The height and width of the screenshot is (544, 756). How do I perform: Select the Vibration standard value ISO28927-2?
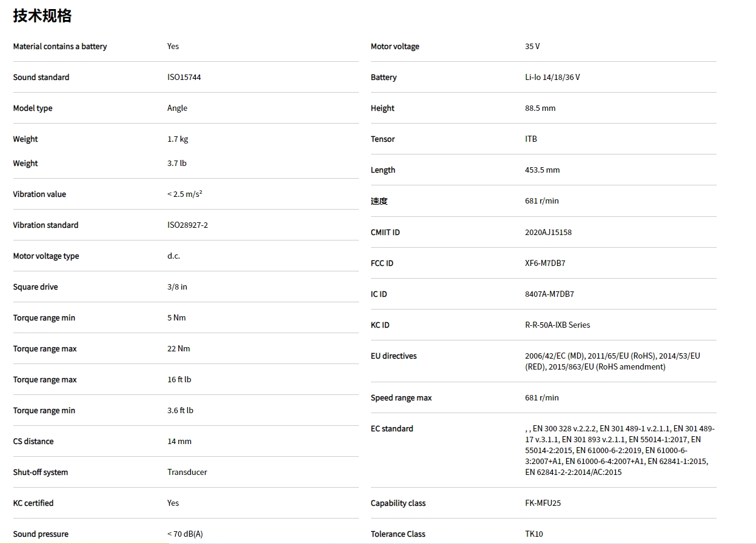[x=187, y=225]
